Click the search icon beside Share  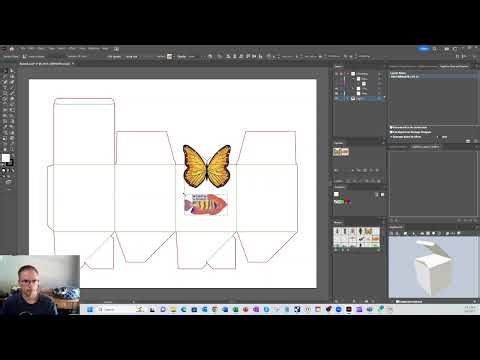click(x=435, y=49)
